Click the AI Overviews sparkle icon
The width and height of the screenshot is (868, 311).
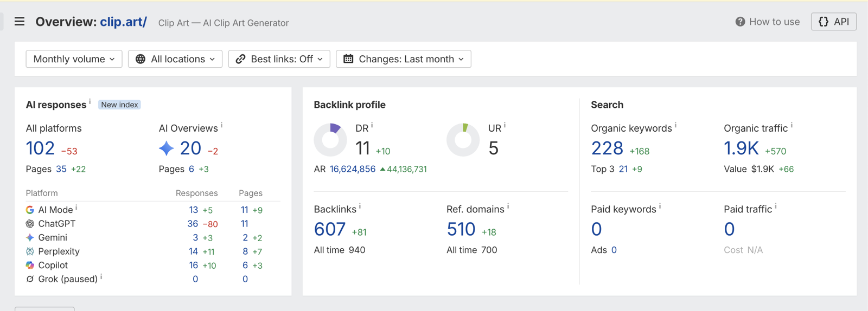(167, 148)
